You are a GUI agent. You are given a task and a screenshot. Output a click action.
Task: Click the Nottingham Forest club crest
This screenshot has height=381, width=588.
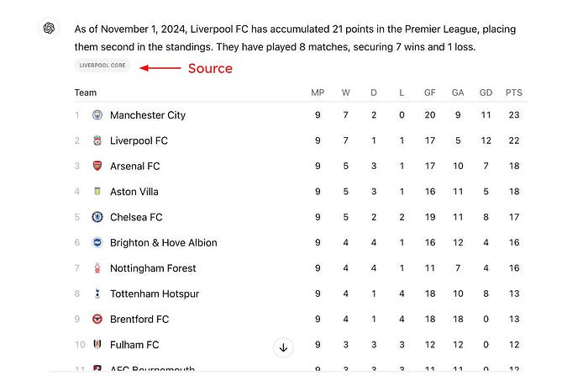pyautogui.click(x=97, y=268)
